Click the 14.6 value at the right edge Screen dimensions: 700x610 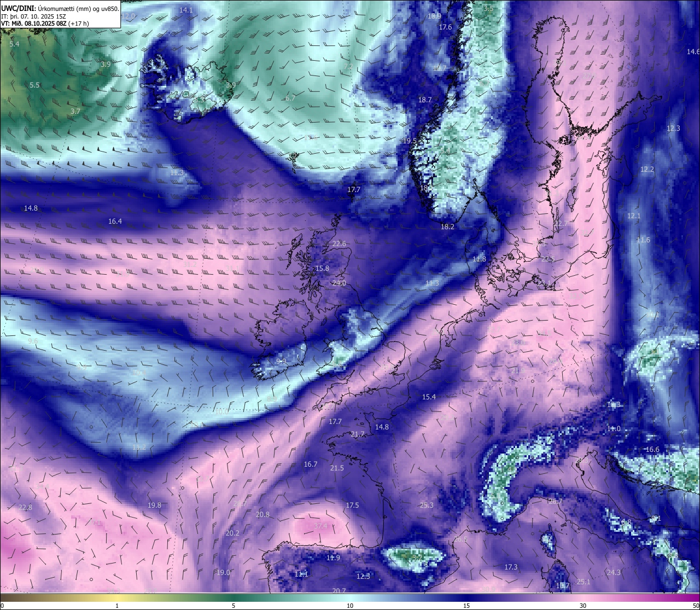coord(693,51)
